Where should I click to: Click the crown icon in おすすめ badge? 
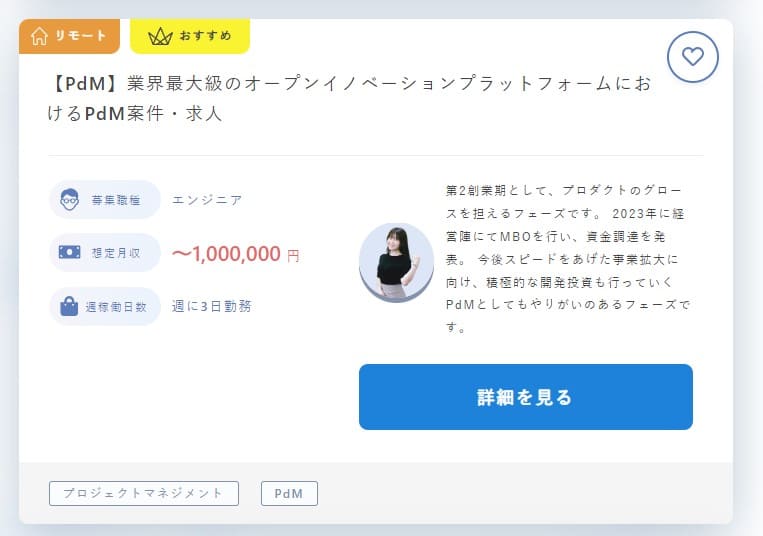tap(160, 36)
